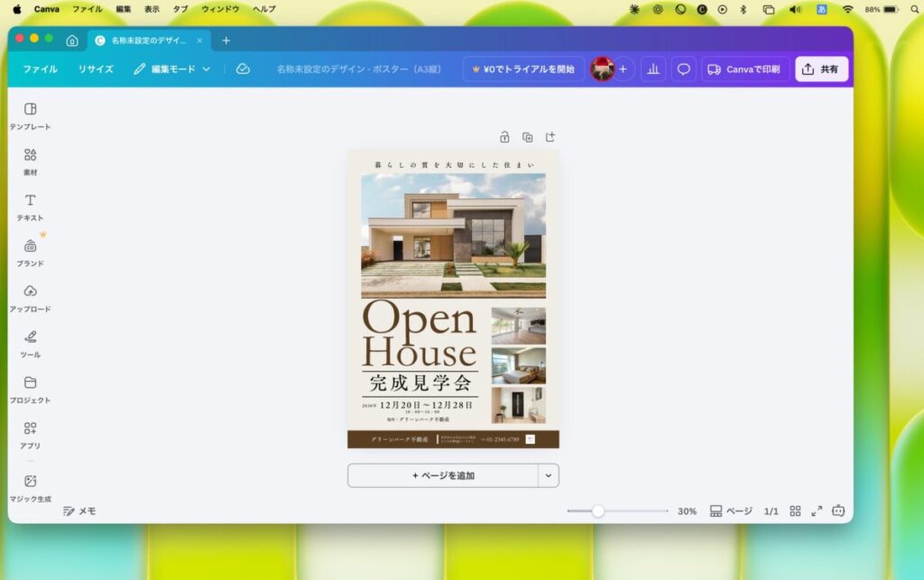Open the 30% zoom level dropdown
924x580 pixels.
point(687,511)
